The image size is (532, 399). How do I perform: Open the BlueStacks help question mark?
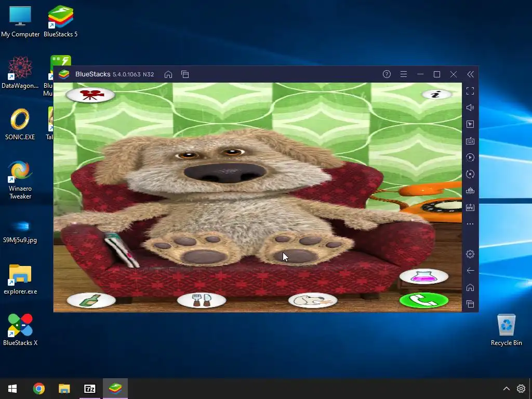click(x=387, y=74)
